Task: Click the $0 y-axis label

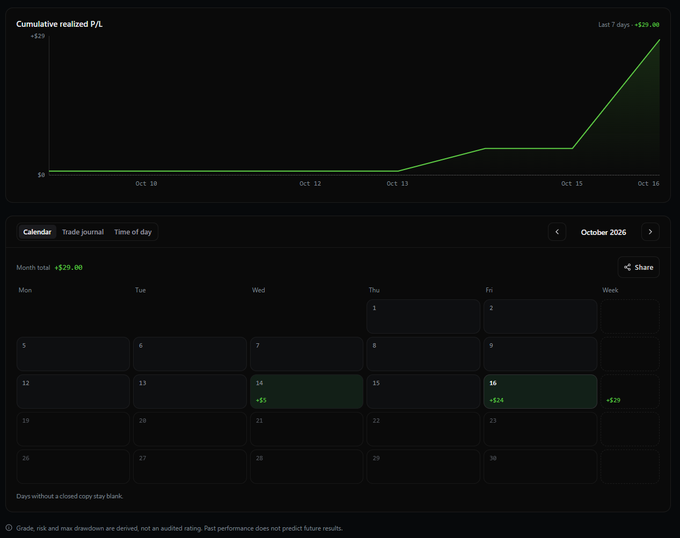Action: point(41,175)
